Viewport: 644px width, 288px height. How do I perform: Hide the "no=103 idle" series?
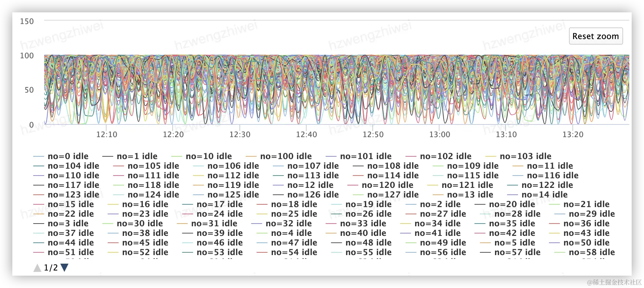(518, 156)
